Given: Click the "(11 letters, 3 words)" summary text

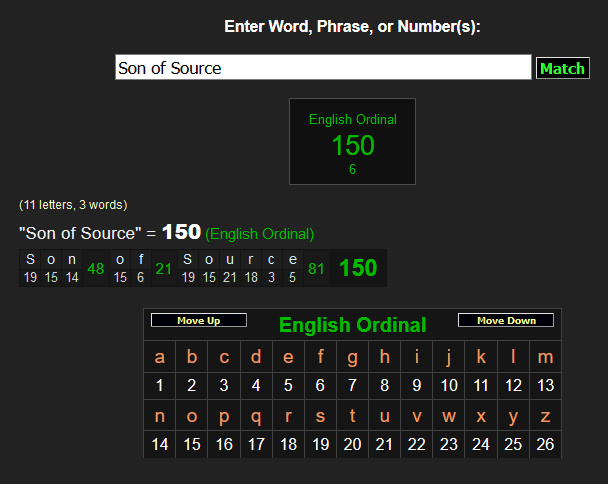Looking at the screenshot, I should (x=73, y=205).
